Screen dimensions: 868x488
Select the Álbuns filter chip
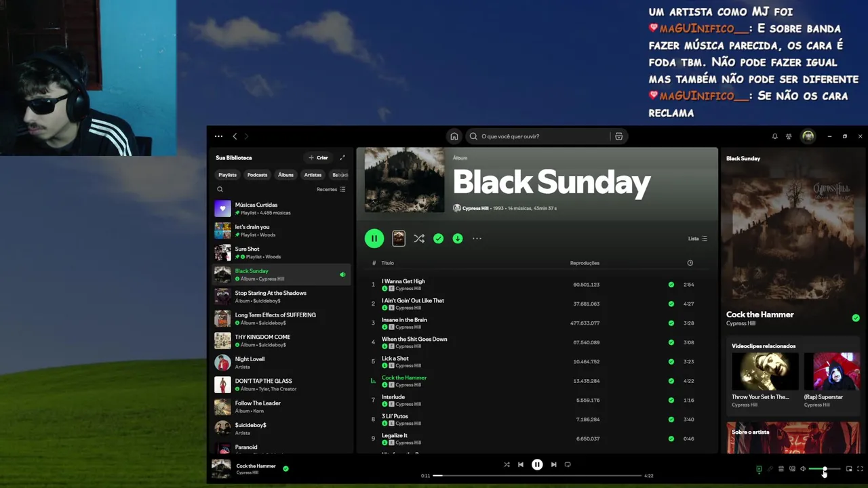click(x=286, y=175)
